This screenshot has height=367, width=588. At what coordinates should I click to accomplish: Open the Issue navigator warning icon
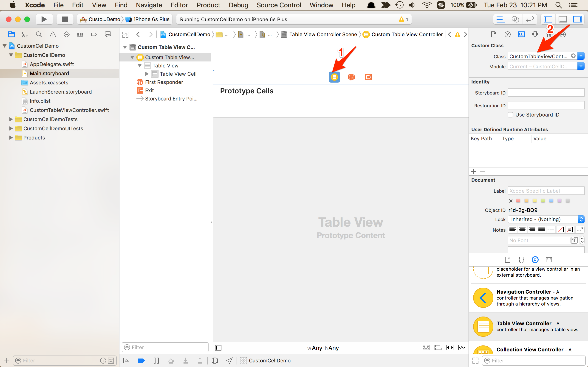(53, 34)
